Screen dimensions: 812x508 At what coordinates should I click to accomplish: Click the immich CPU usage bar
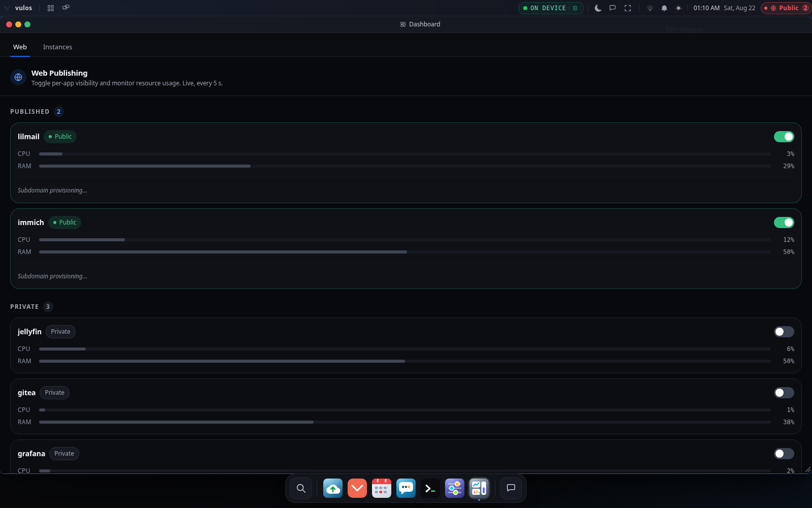(x=405, y=240)
